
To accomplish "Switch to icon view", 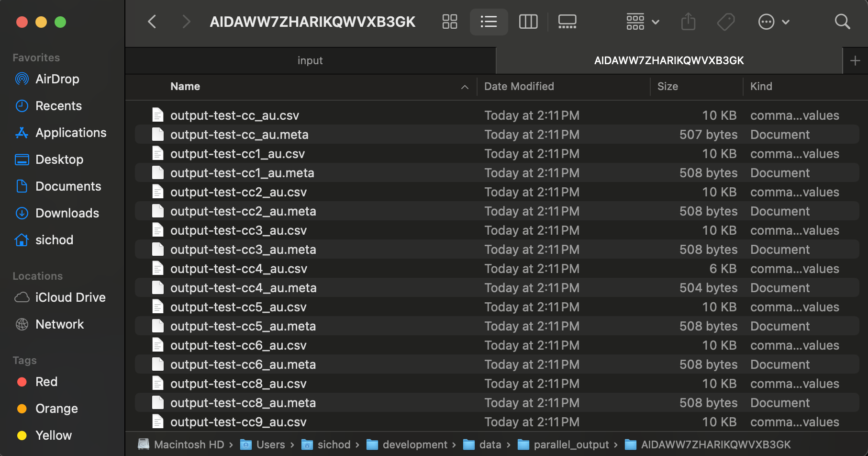I will (x=449, y=22).
